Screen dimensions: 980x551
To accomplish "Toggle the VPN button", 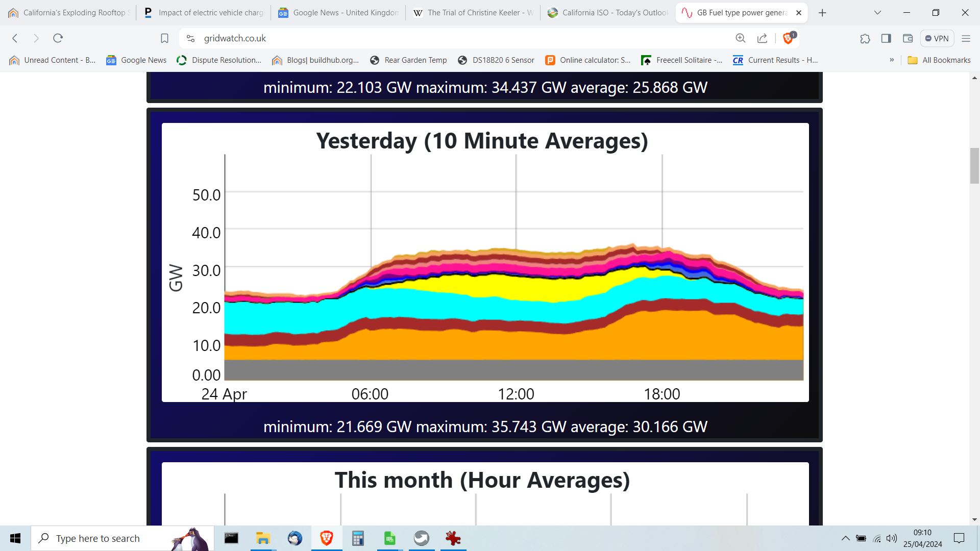I will tap(937, 38).
